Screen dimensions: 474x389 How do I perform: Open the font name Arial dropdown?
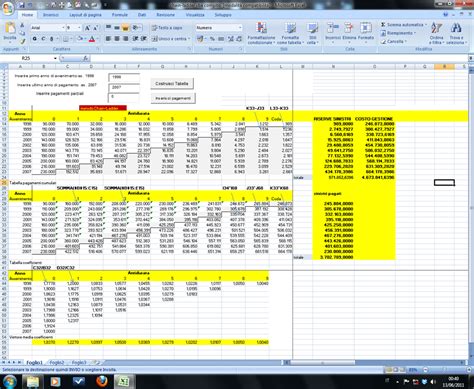point(63,28)
